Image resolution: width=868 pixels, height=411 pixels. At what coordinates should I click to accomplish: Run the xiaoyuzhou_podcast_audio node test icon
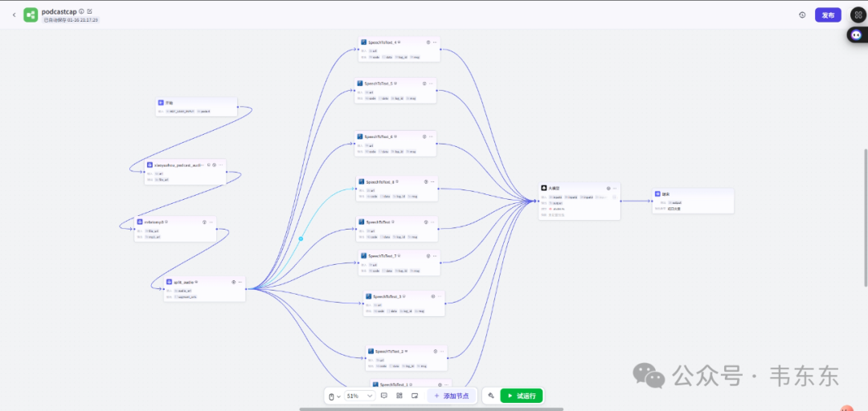click(215, 165)
